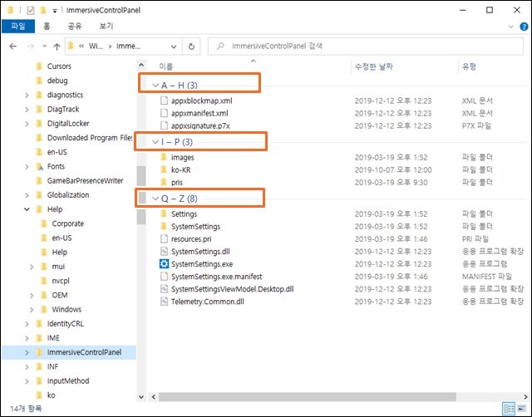Viewport: 532px width, 417px height.
Task: Click the Telemetry.Common.dll file icon
Action: (x=164, y=302)
